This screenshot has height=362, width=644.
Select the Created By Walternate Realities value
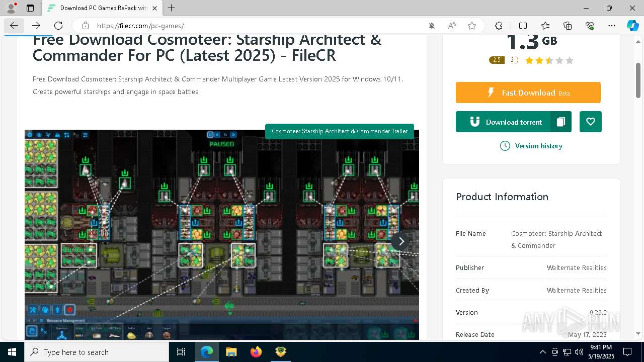pyautogui.click(x=577, y=290)
